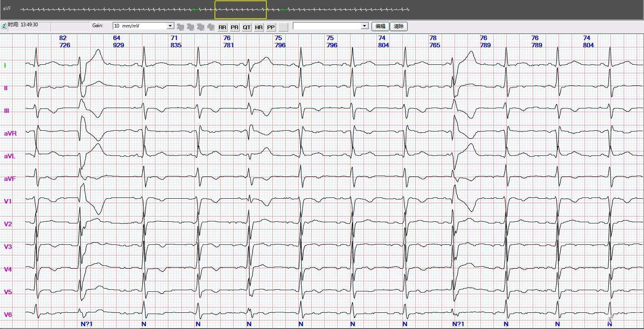644x329 pixels.
Task: Click the HR heart rate tool
Action: tap(259, 27)
